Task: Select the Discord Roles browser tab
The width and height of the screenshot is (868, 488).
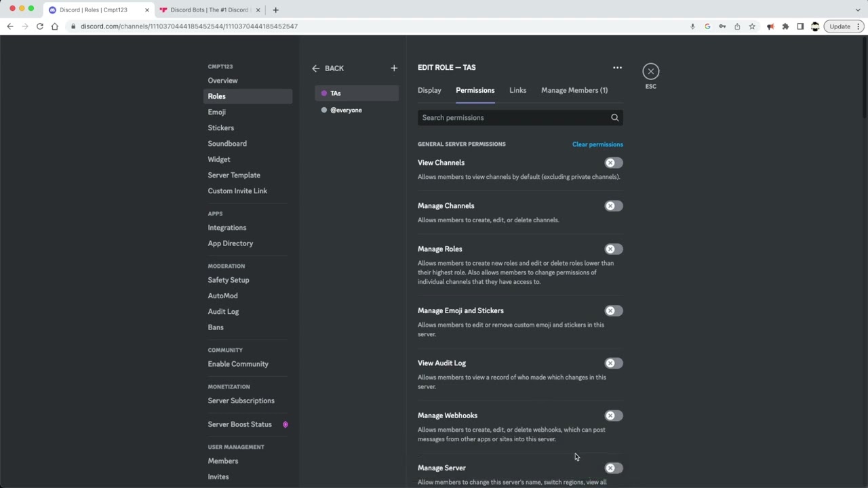Action: pyautogui.click(x=99, y=10)
